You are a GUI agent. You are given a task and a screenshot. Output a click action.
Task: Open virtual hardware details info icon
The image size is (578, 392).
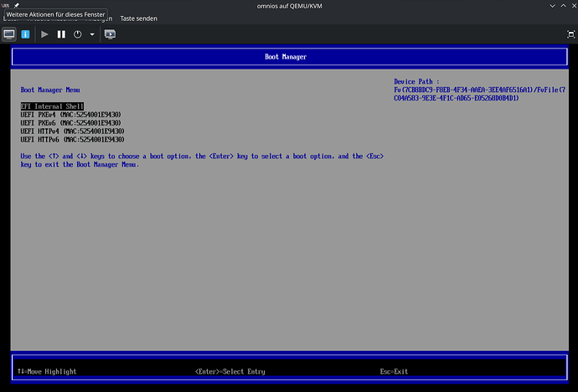point(25,34)
